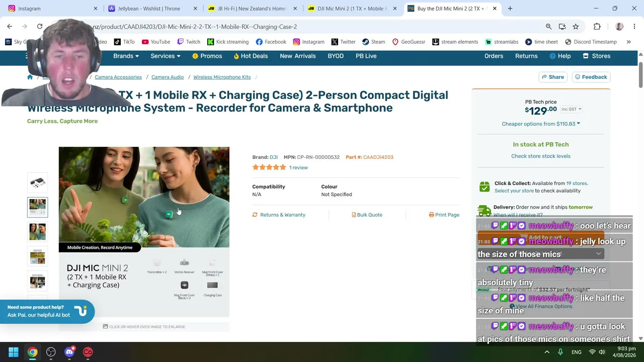Screen dimensions: 644x362
Task: Open the Chrome extensions puzzle icon
Action: click(x=597, y=27)
